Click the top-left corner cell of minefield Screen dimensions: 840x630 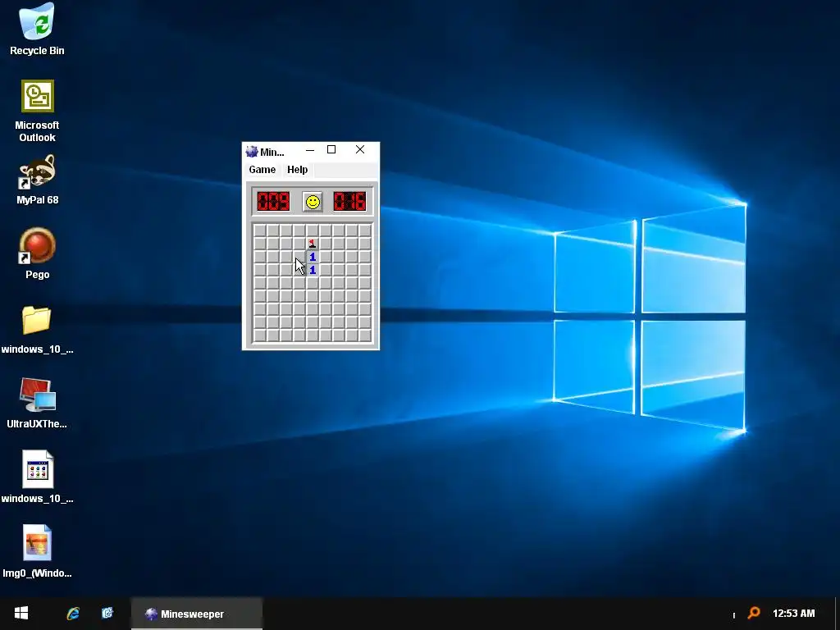point(260,231)
